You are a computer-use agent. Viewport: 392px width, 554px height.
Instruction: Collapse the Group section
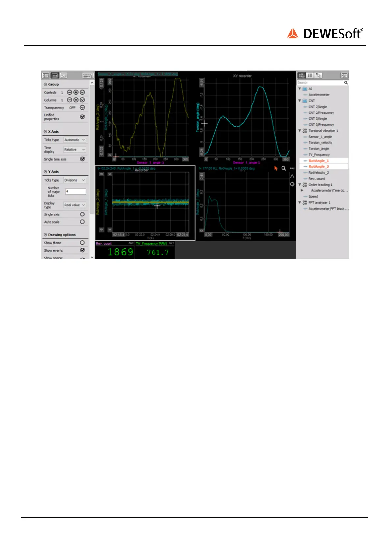pos(45,84)
